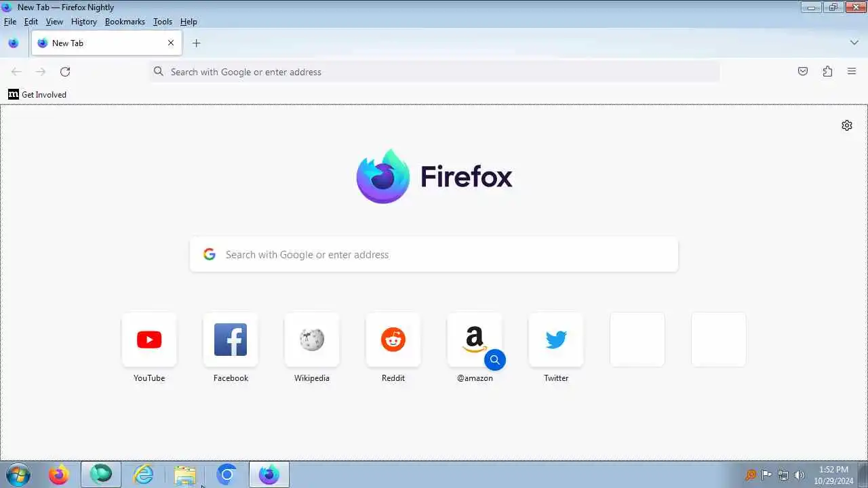
Task: Open the Bookmarks menu
Action: click(125, 22)
